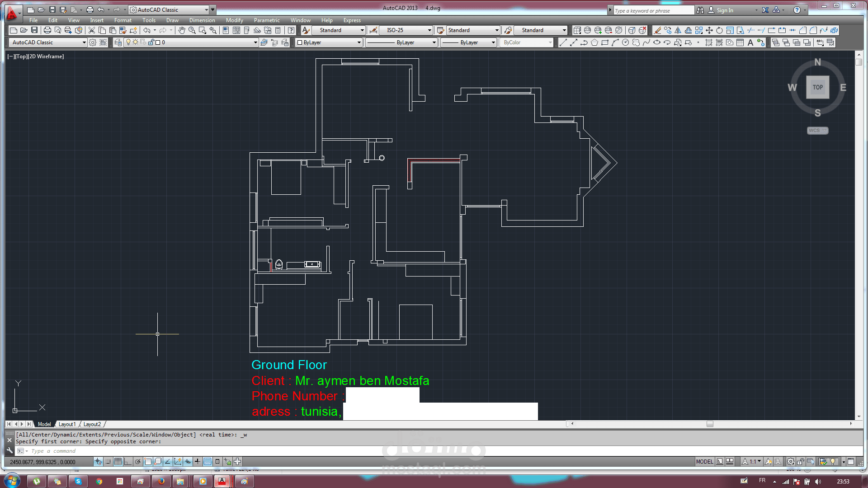Click the Erase tool icon
Screen dimensions: 868x488
(657, 30)
